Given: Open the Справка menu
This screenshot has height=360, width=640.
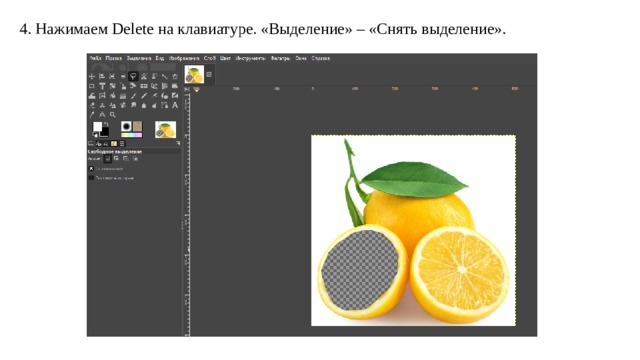Looking at the screenshot, I should click(x=320, y=58).
